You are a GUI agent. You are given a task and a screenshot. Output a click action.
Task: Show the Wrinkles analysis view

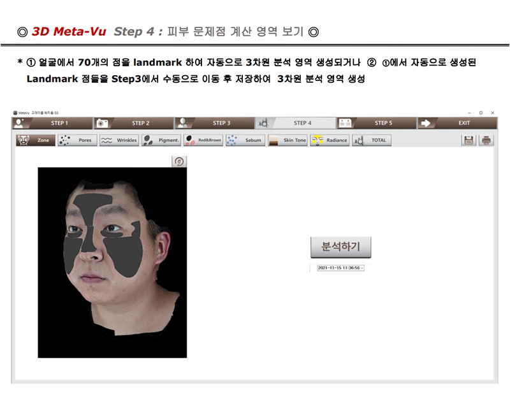[119, 140]
